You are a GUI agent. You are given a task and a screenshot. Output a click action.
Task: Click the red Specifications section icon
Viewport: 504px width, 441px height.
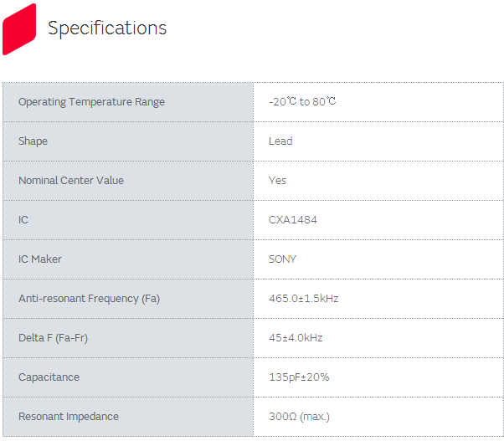pos(19,28)
